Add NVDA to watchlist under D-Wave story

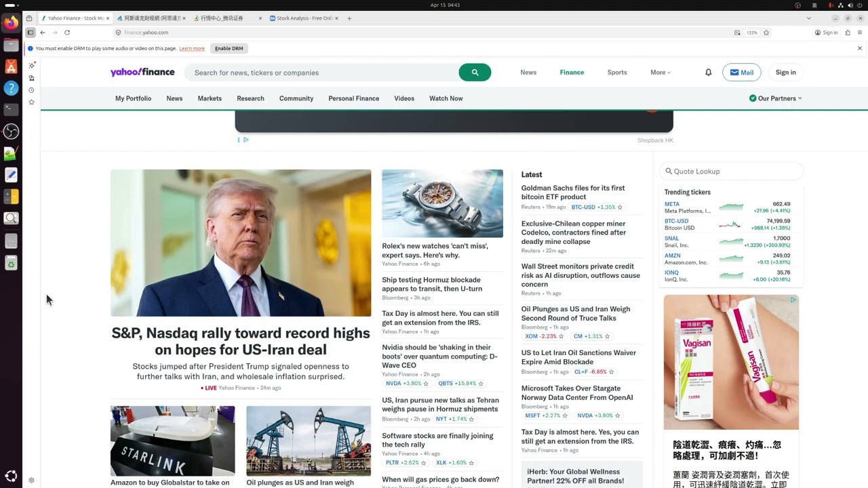pos(426,384)
